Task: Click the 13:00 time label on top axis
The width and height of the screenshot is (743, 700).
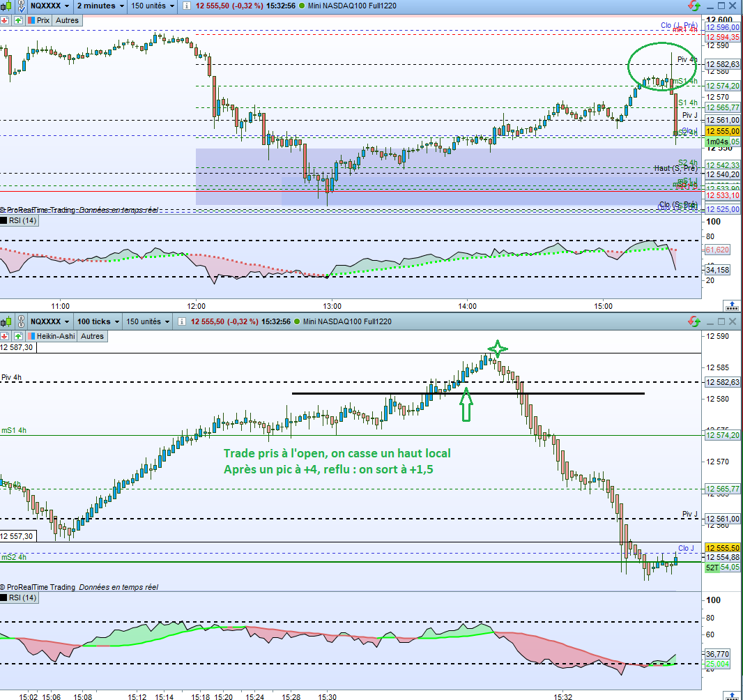Action: click(332, 306)
